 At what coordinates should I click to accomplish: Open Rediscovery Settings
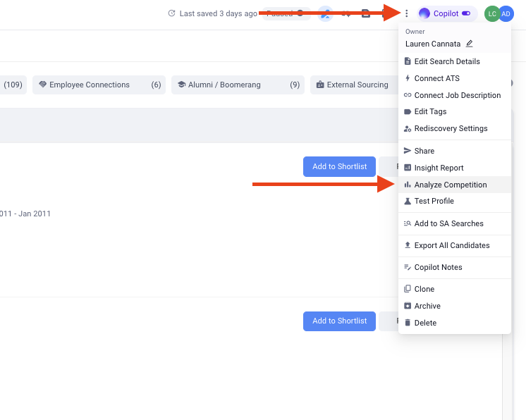pyautogui.click(x=455, y=128)
